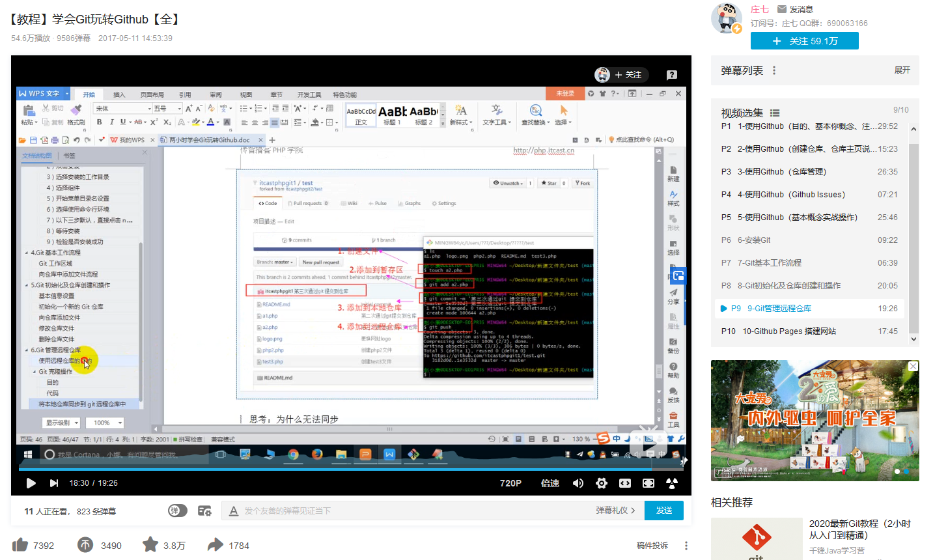This screenshot has height=560, width=948.
Task: Open the 弹幕礼仪 link
Action: 615,511
